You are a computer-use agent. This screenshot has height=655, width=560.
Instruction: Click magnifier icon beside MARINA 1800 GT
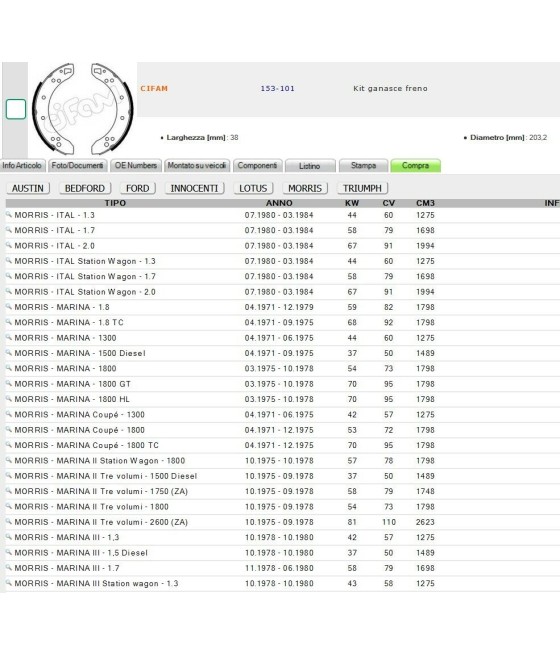point(9,383)
